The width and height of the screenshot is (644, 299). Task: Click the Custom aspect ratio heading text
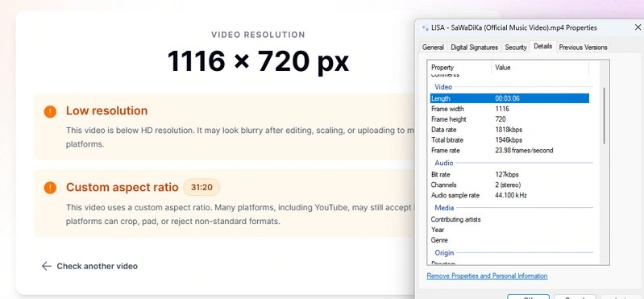[x=123, y=187]
